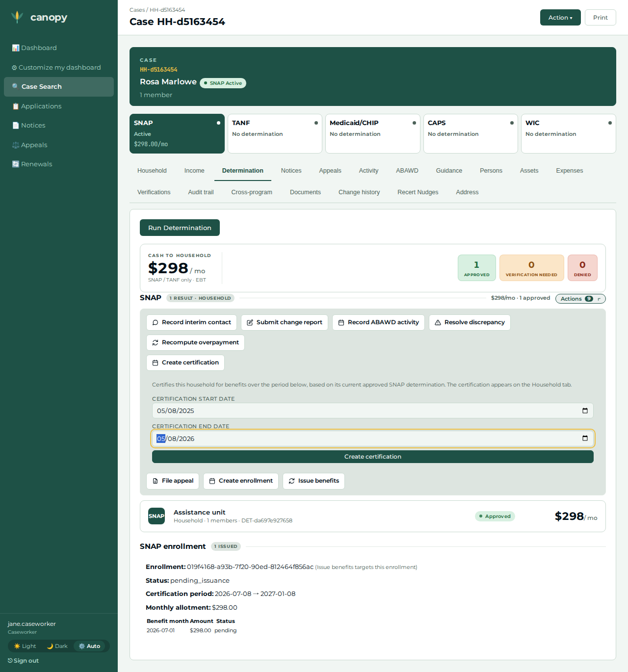Click the SNAP badge on Assistance unit
This screenshot has height=672, width=628.
pos(157,516)
